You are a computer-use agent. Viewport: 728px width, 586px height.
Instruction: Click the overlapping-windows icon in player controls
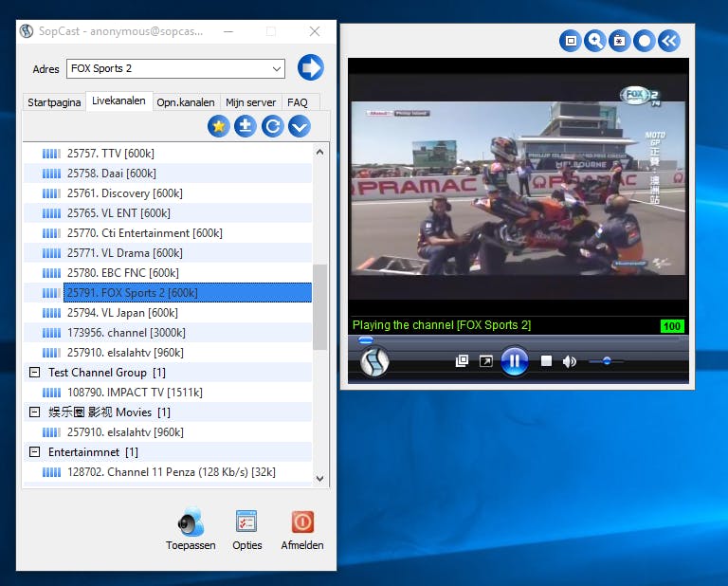click(x=462, y=360)
